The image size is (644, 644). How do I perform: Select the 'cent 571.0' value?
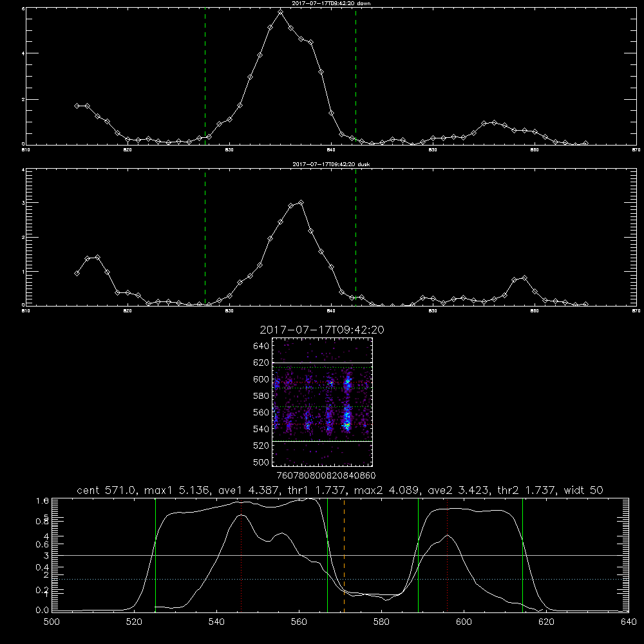pyautogui.click(x=106, y=490)
